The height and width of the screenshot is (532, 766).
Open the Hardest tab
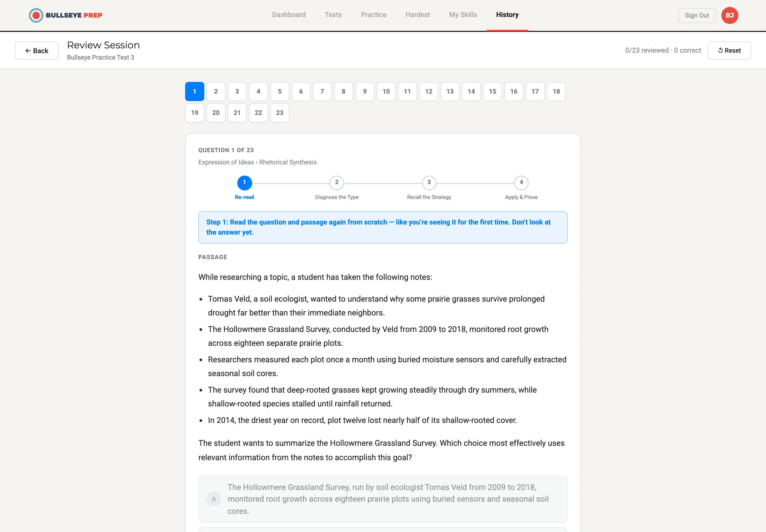tap(418, 15)
